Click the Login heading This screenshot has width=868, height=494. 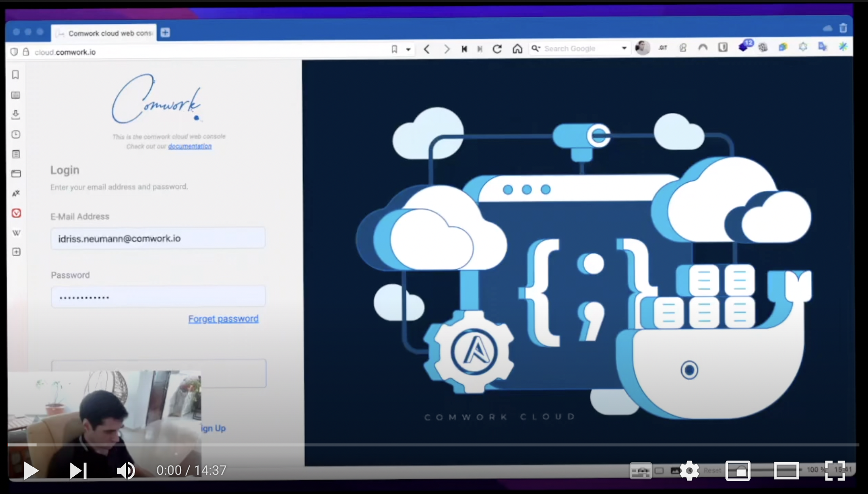point(65,170)
